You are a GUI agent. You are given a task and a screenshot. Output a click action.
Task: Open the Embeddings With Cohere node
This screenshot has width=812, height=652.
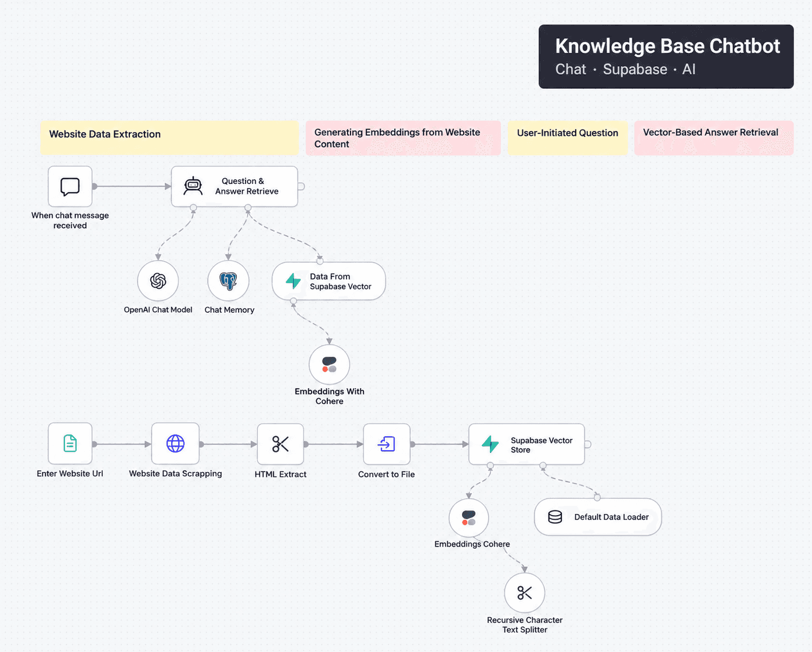coord(329,365)
